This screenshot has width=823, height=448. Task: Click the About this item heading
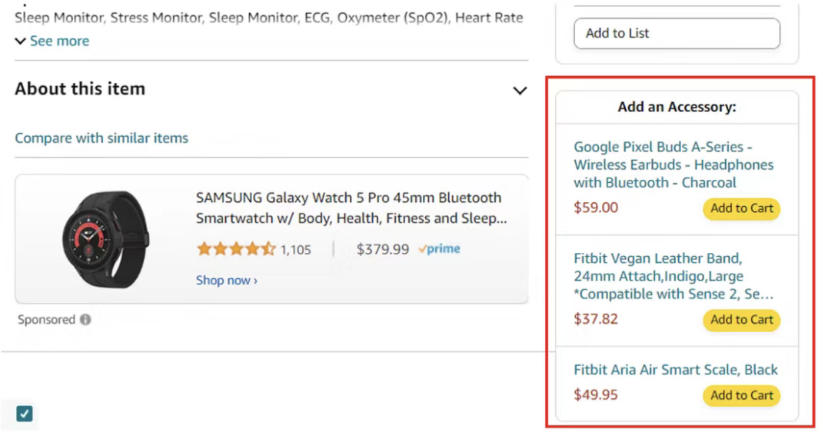80,89
